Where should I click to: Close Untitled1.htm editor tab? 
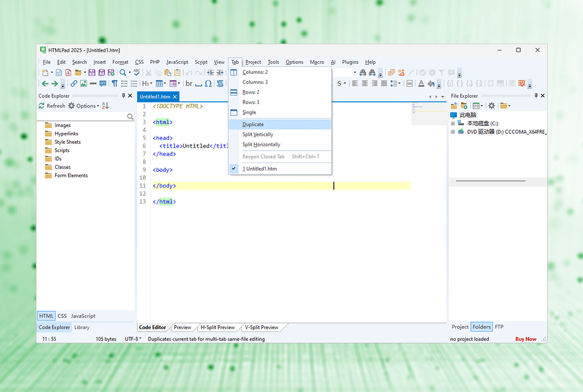(x=175, y=97)
